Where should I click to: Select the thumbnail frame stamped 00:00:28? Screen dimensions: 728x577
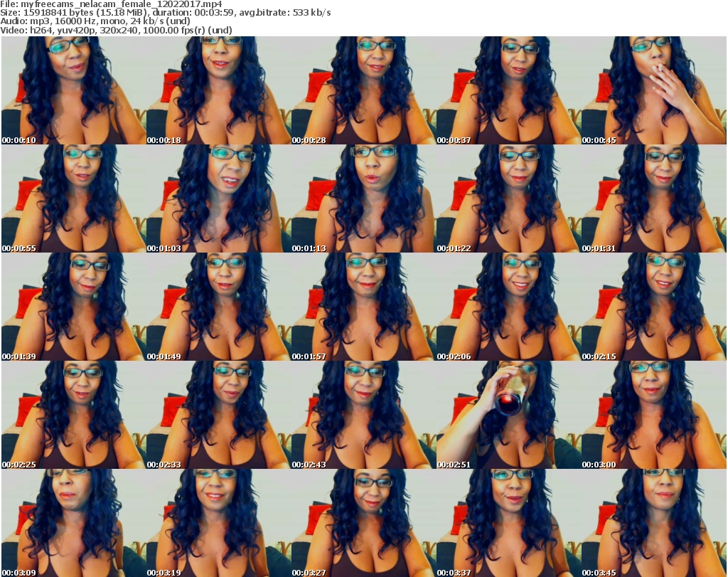click(363, 90)
